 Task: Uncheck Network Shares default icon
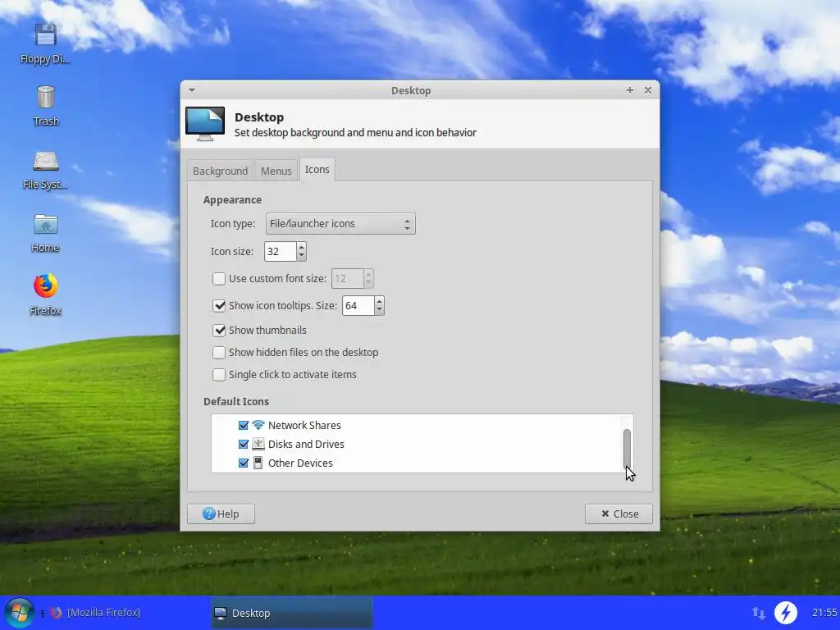pyautogui.click(x=243, y=426)
